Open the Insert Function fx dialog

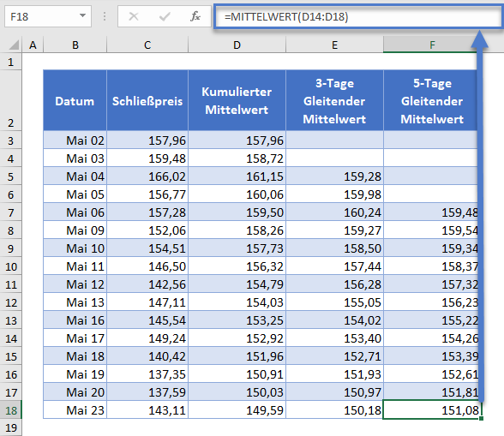click(195, 16)
